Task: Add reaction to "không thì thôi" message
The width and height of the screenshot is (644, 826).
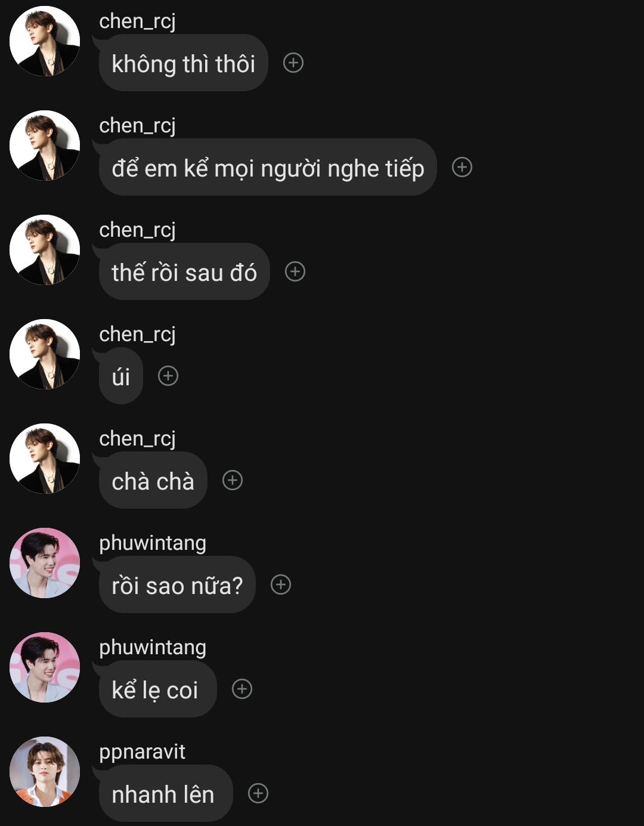Action: 293,63
